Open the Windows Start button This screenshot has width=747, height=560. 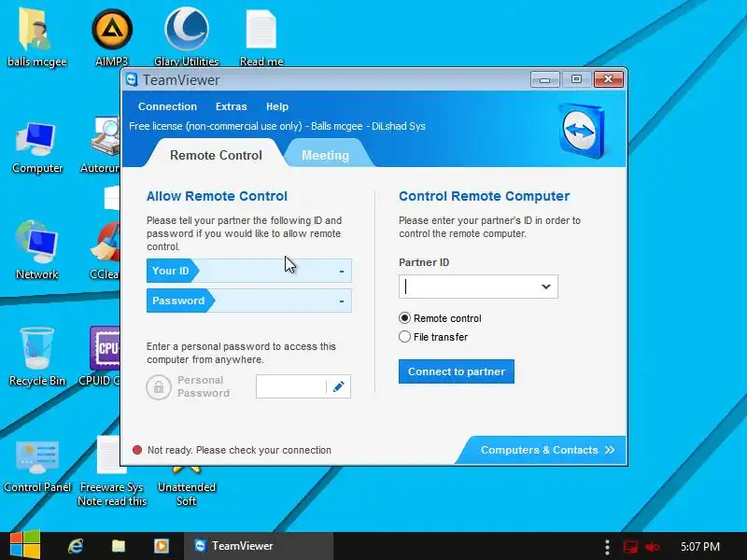click(25, 546)
